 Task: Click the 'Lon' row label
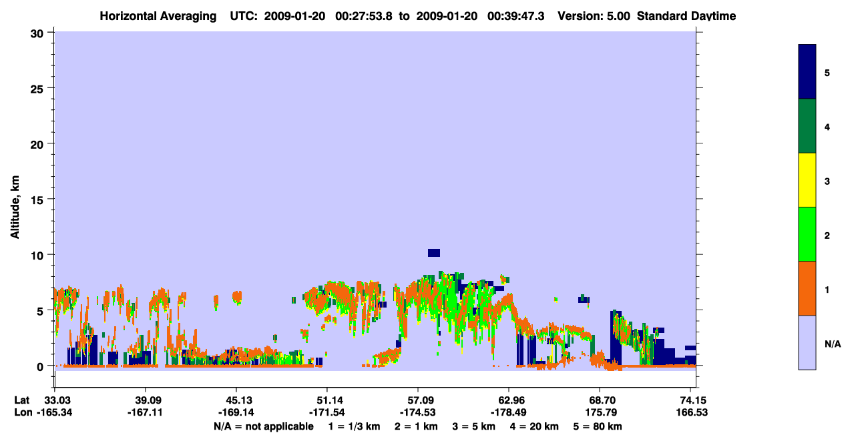point(23,413)
